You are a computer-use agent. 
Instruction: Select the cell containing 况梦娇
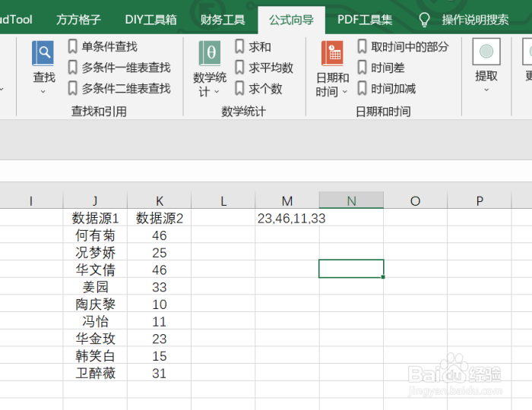click(95, 252)
